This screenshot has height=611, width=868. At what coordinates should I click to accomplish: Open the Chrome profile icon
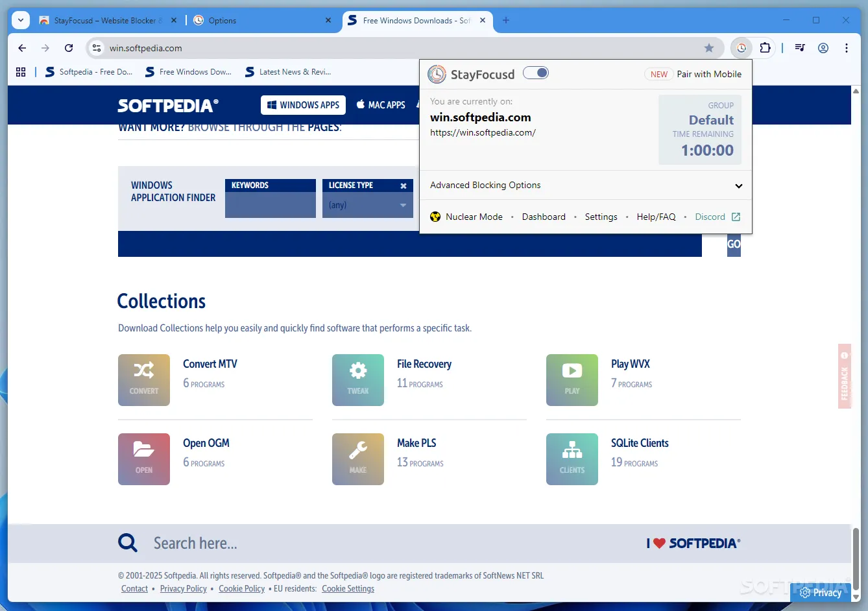pyautogui.click(x=823, y=48)
